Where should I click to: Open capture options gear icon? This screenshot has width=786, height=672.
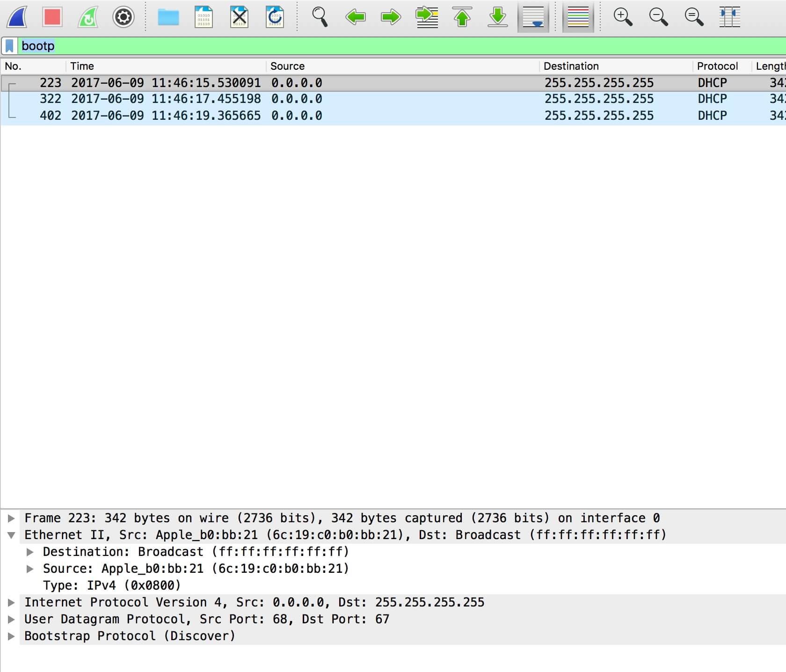124,17
